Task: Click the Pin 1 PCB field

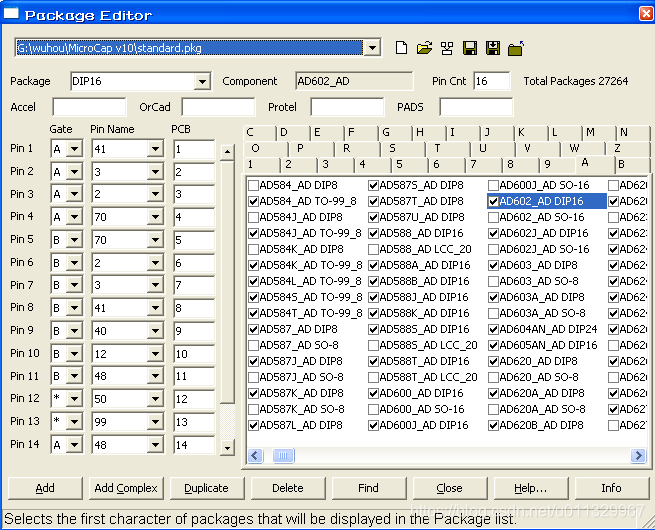Action: pos(194,149)
